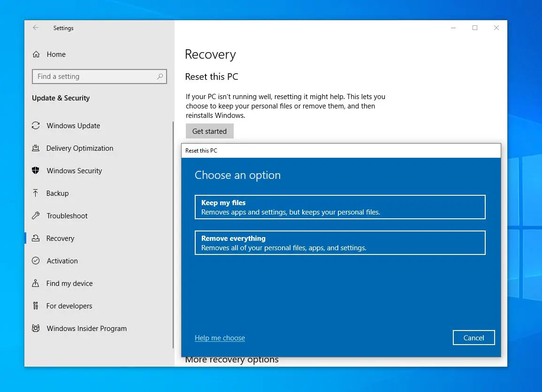This screenshot has width=542, height=392.
Task: Choose the Remove everything option
Action: coord(340,243)
